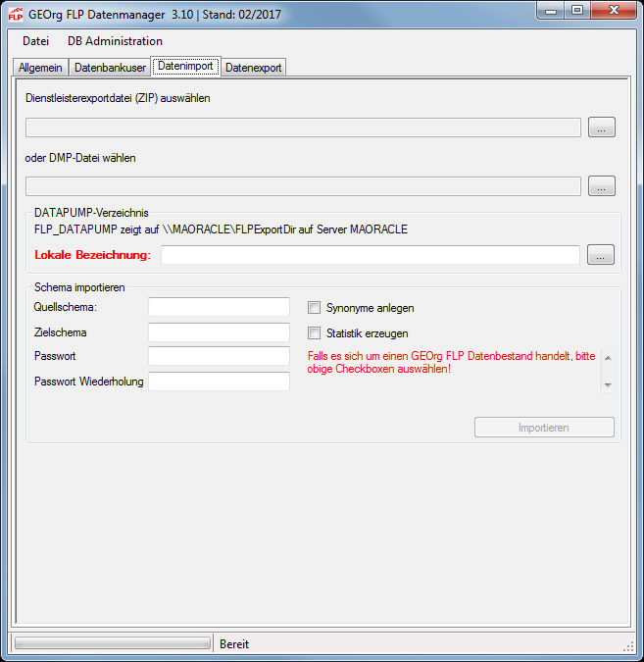
Task: Click the Passwort Wiederholung field
Action: tap(219, 382)
